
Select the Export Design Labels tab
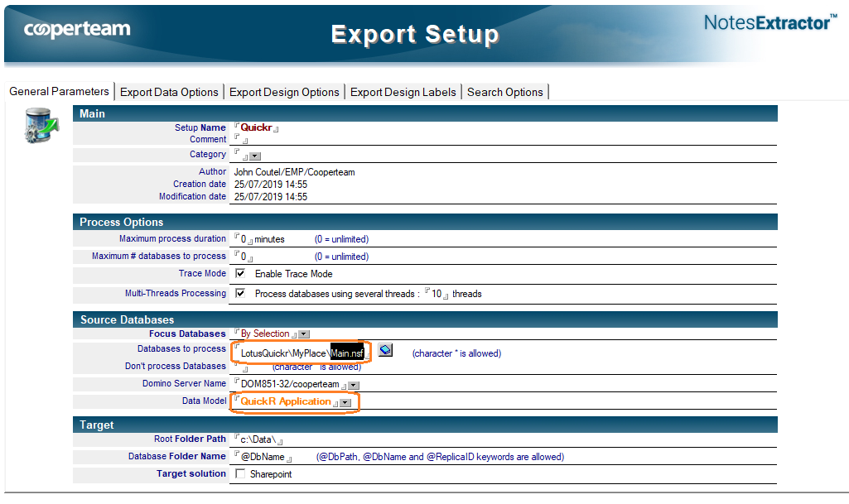[x=403, y=92]
